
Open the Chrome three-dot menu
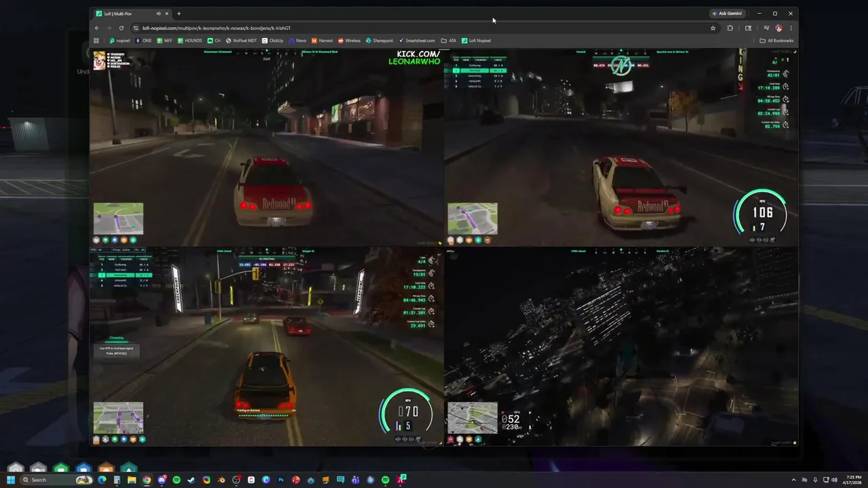pyautogui.click(x=791, y=28)
